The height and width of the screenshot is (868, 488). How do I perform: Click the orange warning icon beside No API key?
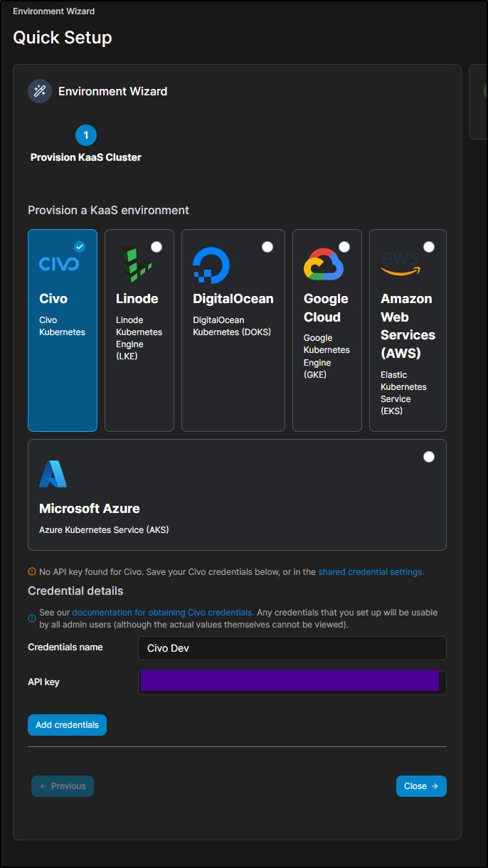pyautogui.click(x=32, y=571)
